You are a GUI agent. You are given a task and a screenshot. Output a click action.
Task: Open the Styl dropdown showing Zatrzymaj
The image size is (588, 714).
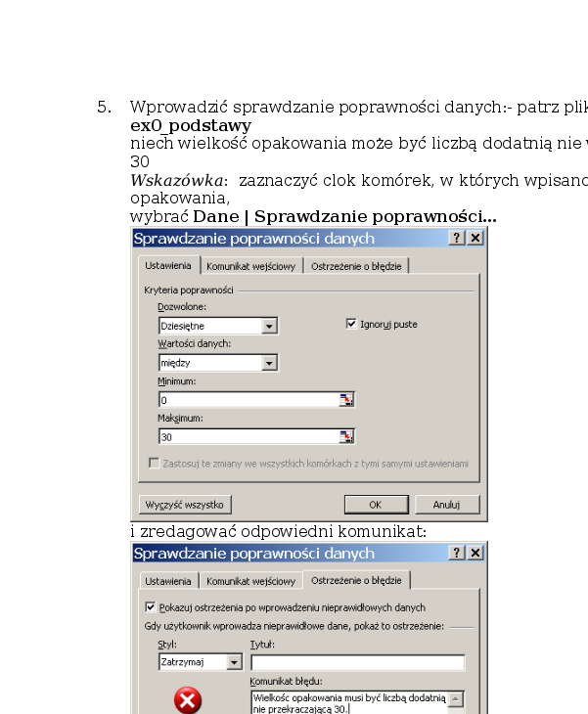click(234, 662)
